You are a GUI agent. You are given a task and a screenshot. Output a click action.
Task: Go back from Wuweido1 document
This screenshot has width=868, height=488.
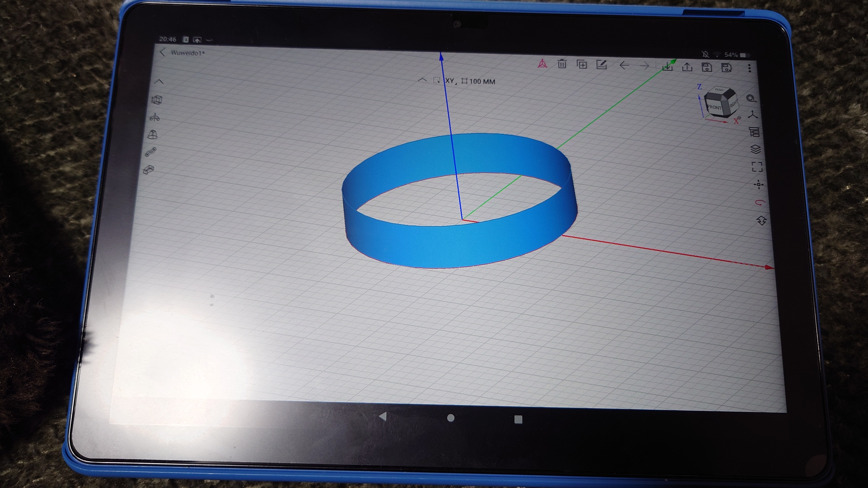163,53
